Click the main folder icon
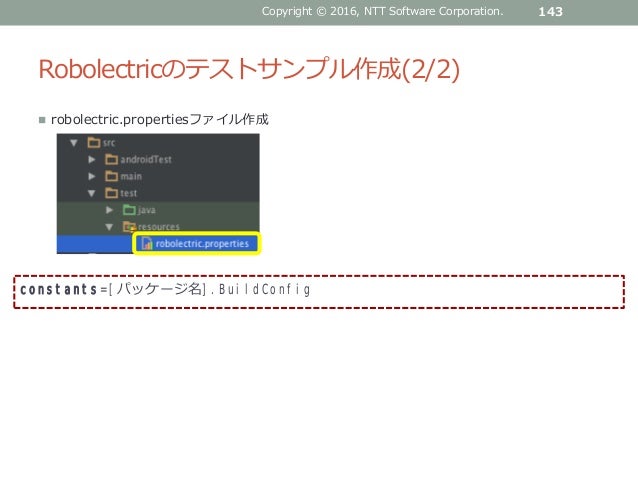The height and width of the screenshot is (479, 638). 111,176
